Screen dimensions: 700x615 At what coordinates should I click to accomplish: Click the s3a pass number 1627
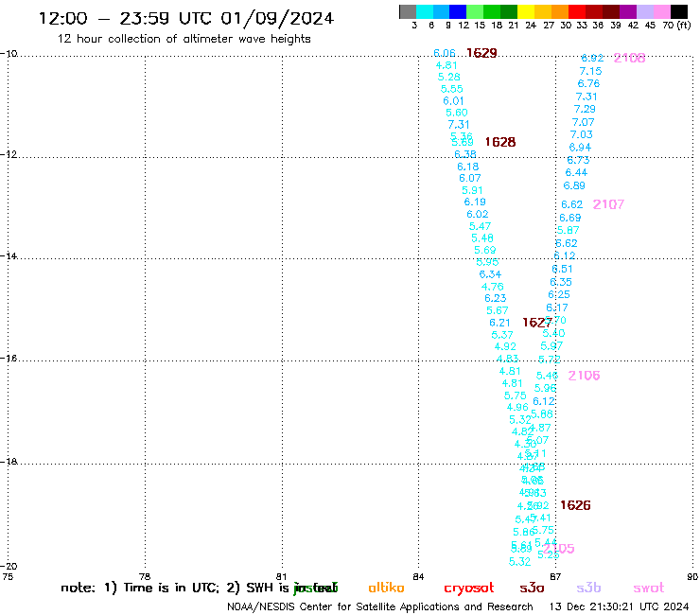tap(537, 323)
